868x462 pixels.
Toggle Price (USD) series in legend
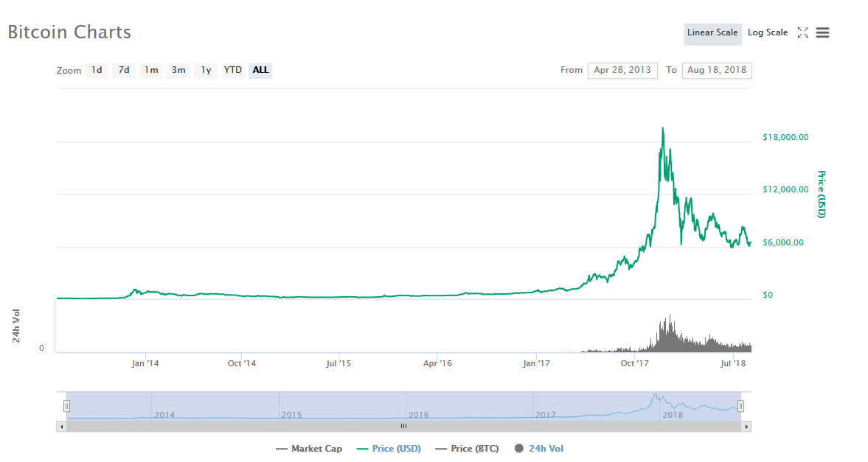tap(389, 449)
